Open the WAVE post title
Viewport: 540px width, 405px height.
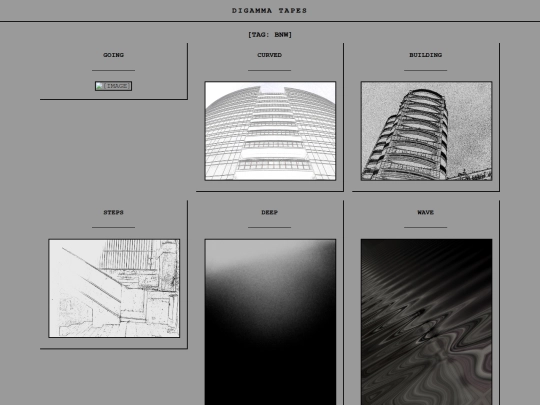coord(425,212)
